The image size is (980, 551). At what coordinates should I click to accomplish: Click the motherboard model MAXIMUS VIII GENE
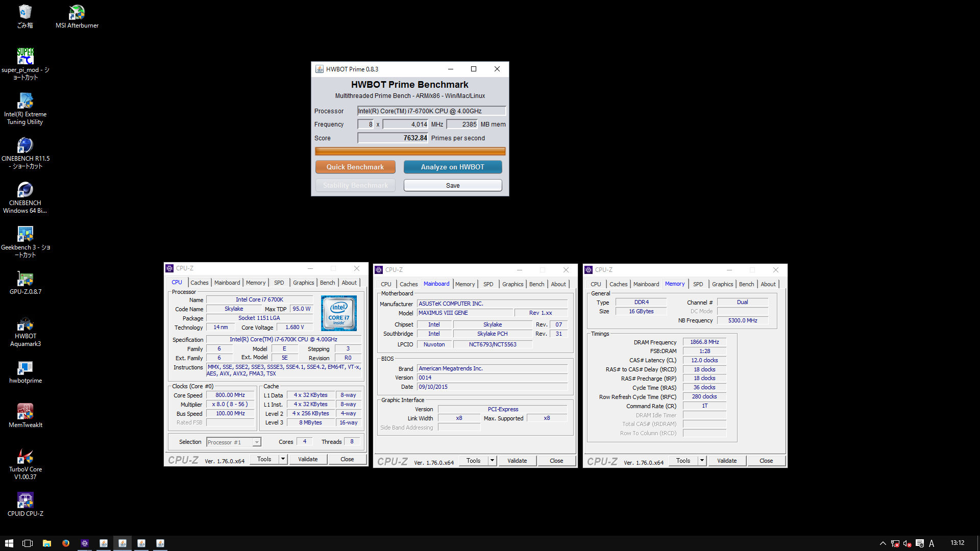pyautogui.click(x=464, y=313)
